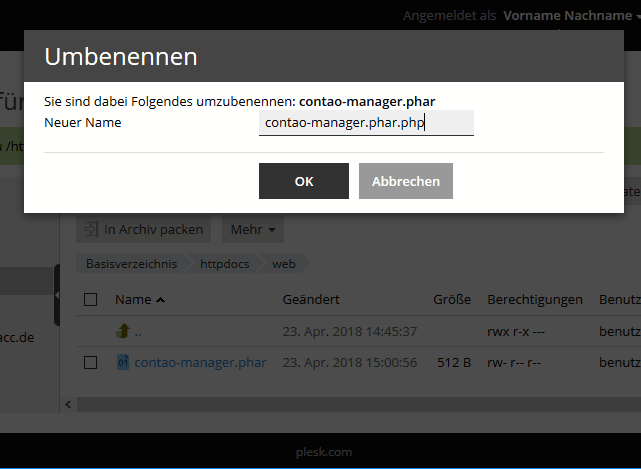Click In Archiv packen button
The width and height of the screenshot is (641, 469).
(143, 229)
